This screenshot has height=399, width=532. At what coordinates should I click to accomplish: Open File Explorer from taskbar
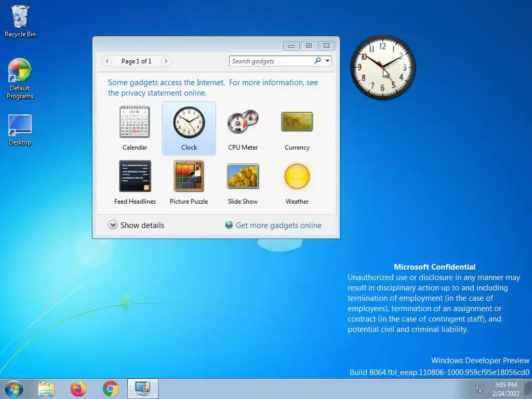pos(46,389)
